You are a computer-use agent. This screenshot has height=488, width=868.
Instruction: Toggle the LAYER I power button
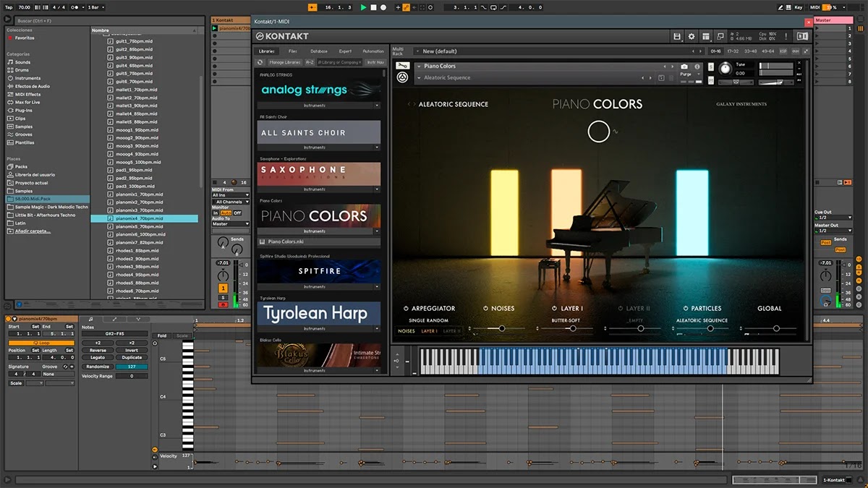pyautogui.click(x=555, y=309)
